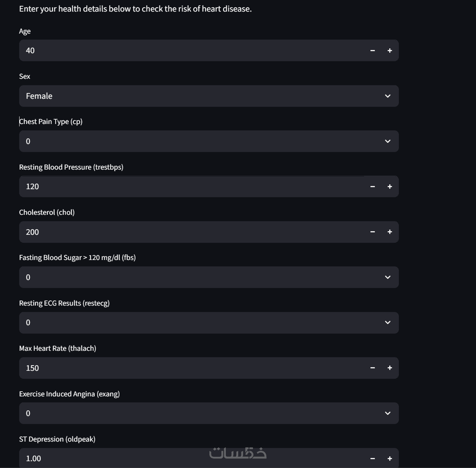Decrease Max Heart Rate value

coord(372,368)
